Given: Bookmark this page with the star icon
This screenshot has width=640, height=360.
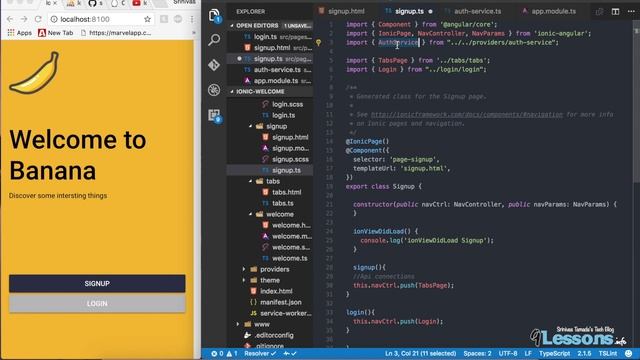Looking at the screenshot, I should (147, 19).
